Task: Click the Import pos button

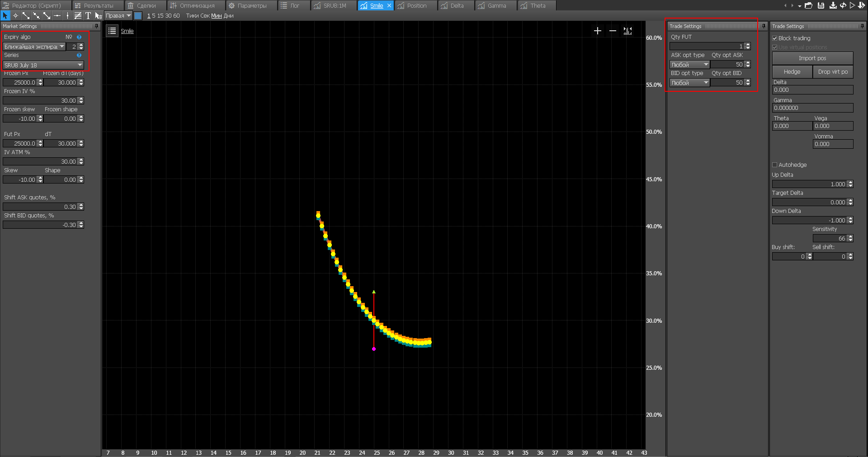Action: (x=812, y=58)
